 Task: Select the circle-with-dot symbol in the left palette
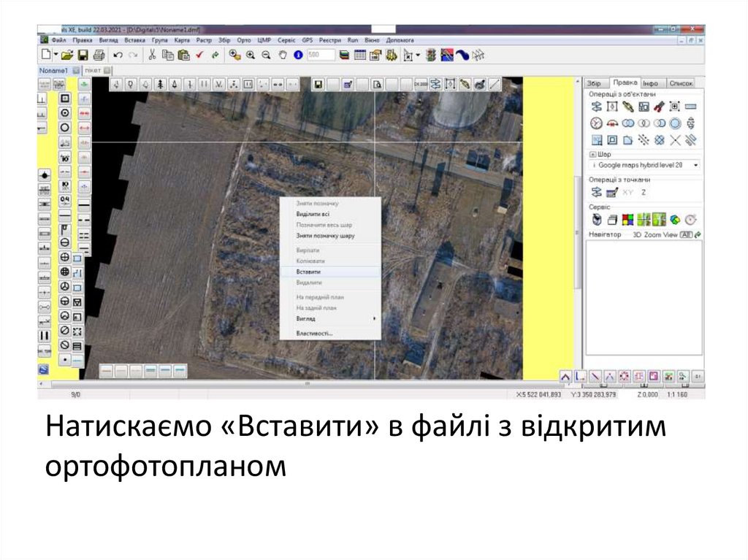(65, 113)
